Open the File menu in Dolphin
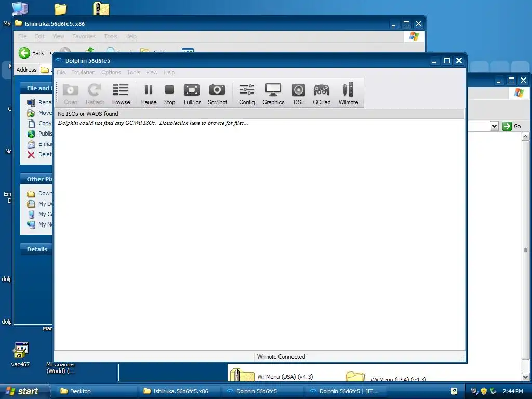 [x=61, y=72]
